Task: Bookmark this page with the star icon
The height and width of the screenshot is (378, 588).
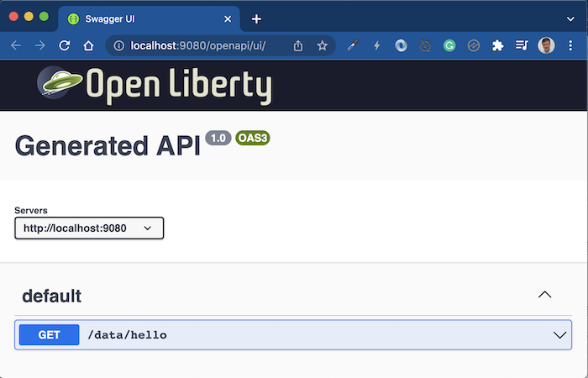Action: (322, 45)
